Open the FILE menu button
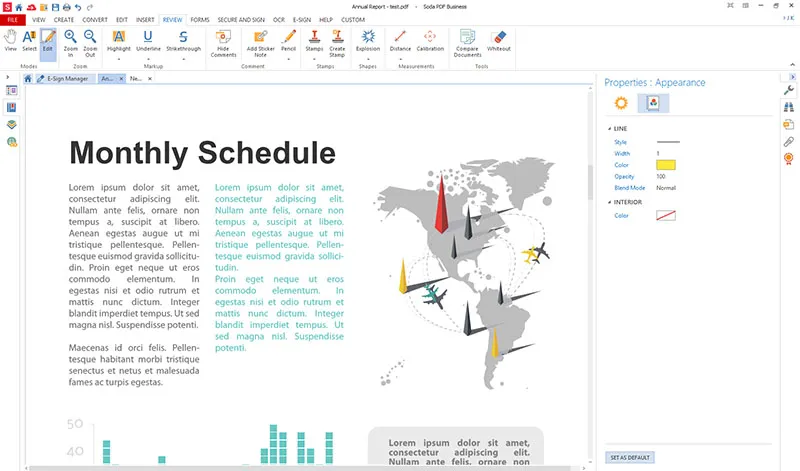 (x=13, y=19)
